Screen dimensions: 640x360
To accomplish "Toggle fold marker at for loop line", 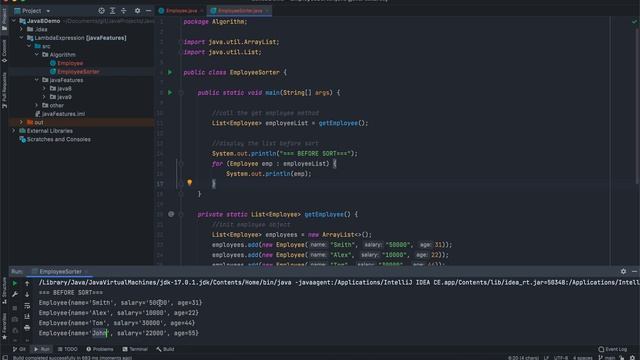I will (x=181, y=164).
